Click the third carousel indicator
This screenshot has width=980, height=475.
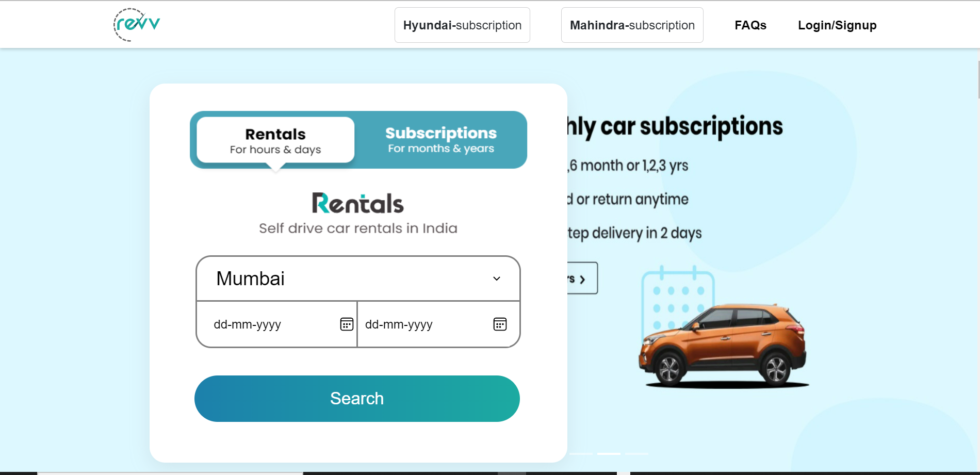[637, 454]
